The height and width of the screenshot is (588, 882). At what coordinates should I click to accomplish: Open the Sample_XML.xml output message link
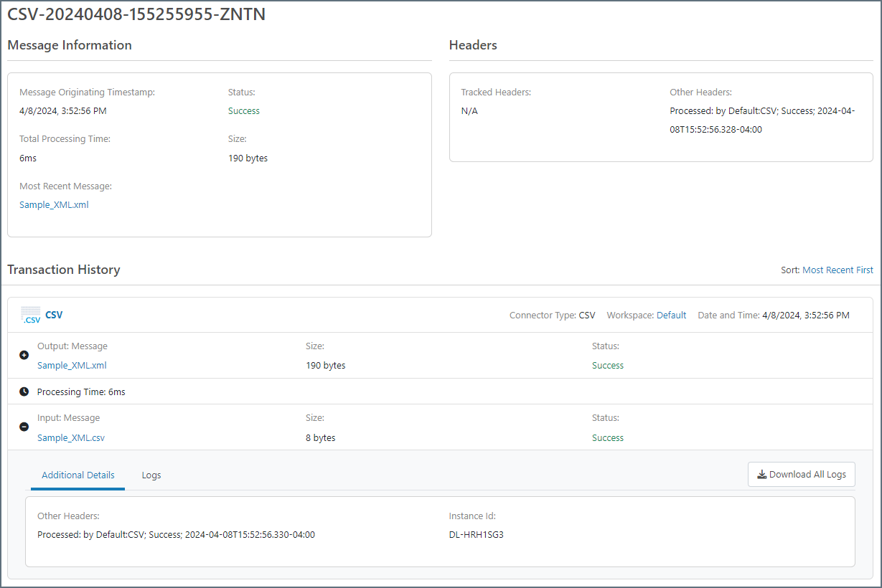[x=72, y=365]
